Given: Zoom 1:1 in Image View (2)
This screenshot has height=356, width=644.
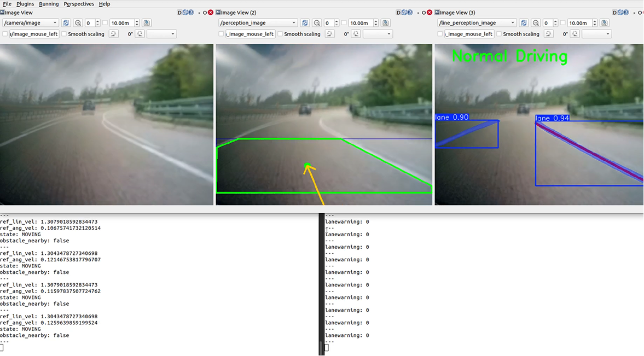Looking at the screenshot, I should [x=317, y=23].
